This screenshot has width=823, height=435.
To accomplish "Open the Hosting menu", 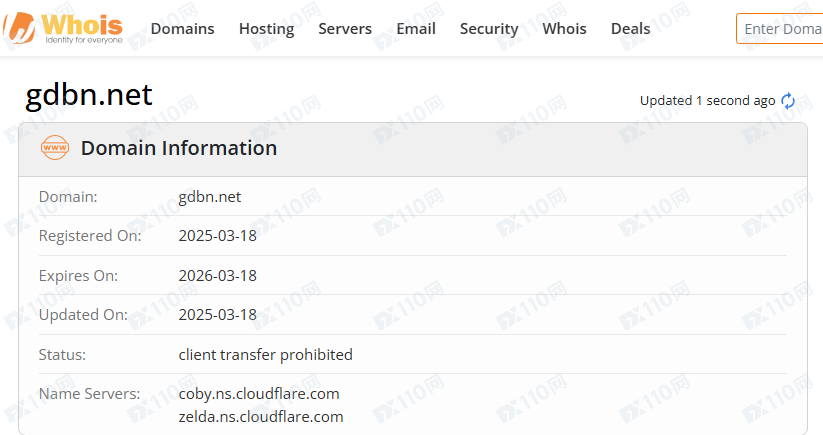I will pyautogui.click(x=266, y=29).
